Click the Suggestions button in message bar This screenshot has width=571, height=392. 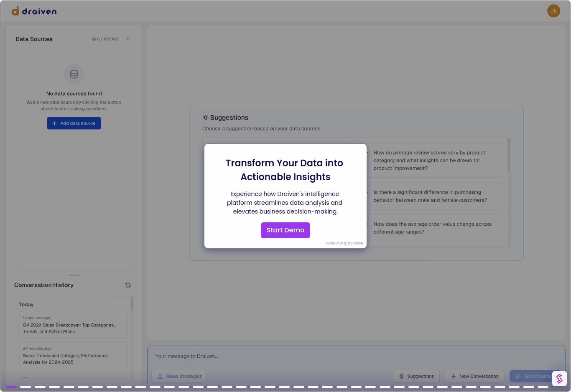[416, 376]
